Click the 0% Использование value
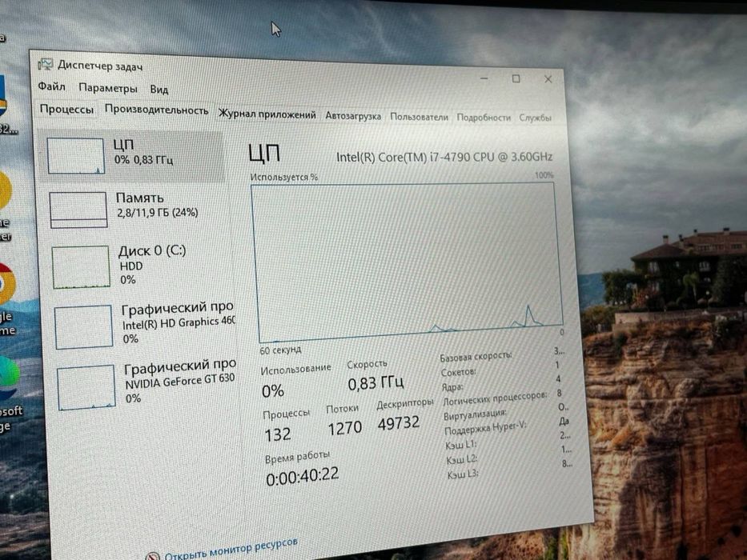 coord(273,391)
